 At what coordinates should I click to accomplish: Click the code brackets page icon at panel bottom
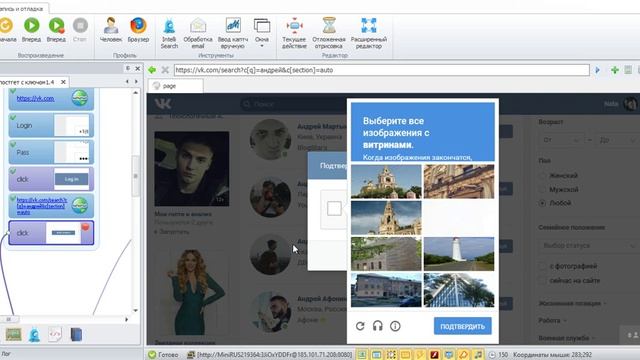click(55, 335)
